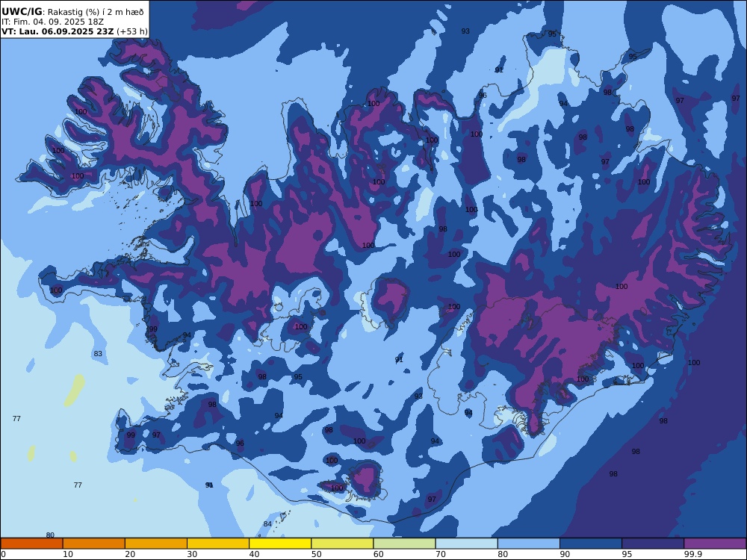Click the legend scale label '30'
Screen dimensions: 747x560
tap(192, 554)
